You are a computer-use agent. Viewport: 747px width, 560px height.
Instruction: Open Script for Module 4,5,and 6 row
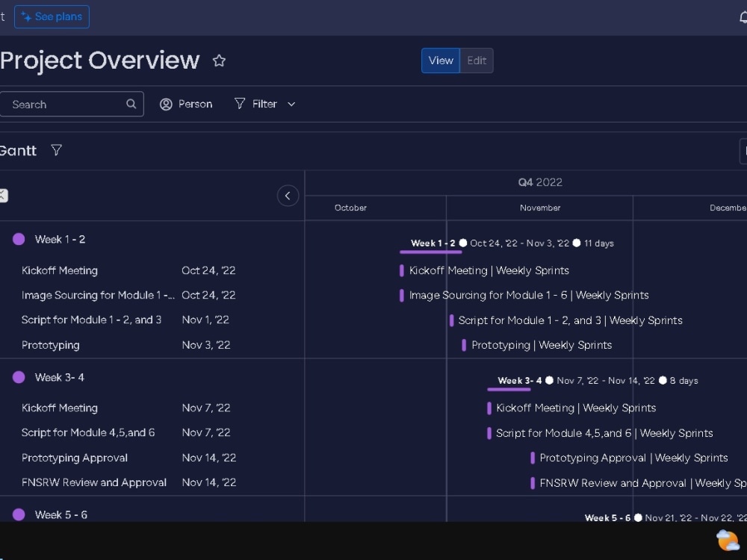[x=88, y=432]
